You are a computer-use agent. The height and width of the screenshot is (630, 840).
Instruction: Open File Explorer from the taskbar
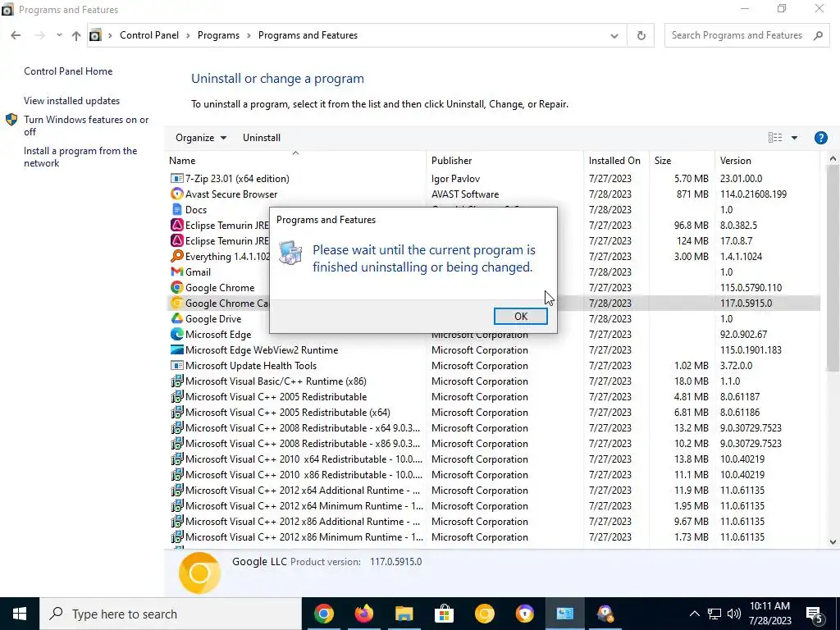[404, 614]
